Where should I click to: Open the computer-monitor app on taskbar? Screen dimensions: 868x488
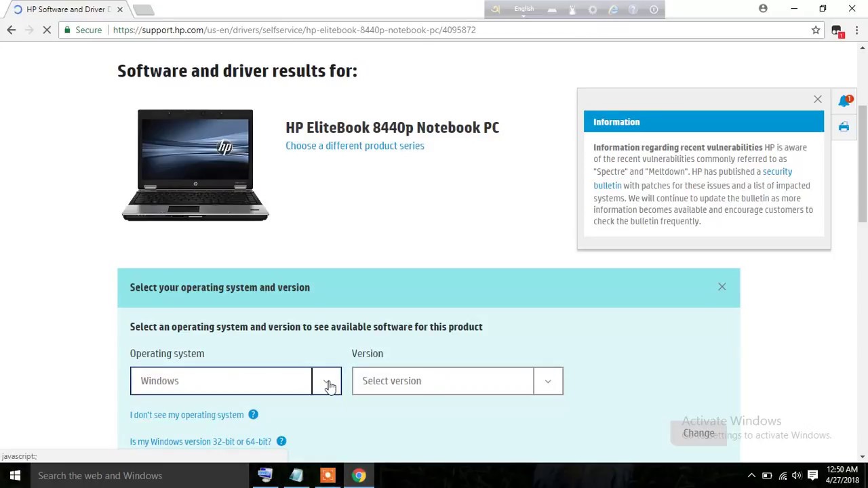click(265, 476)
